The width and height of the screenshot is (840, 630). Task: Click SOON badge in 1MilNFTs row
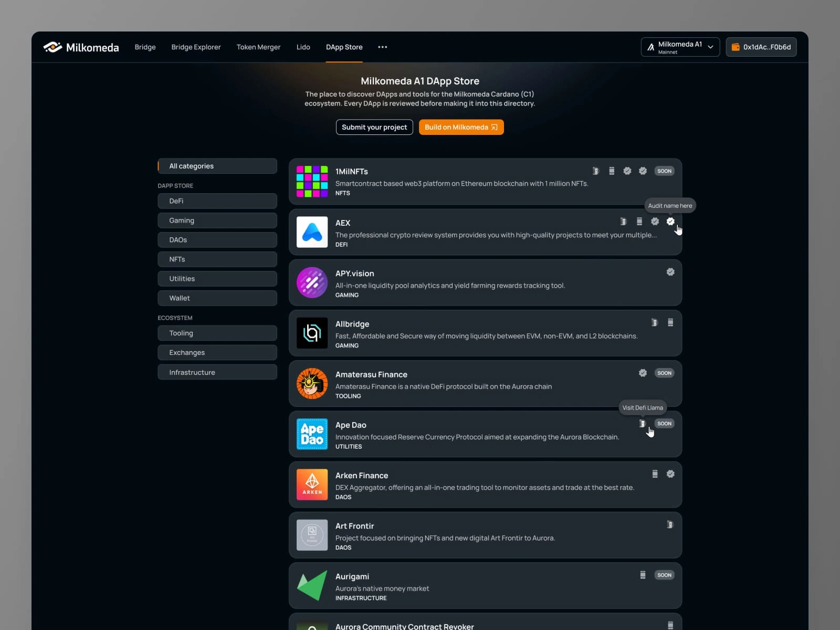pos(665,171)
